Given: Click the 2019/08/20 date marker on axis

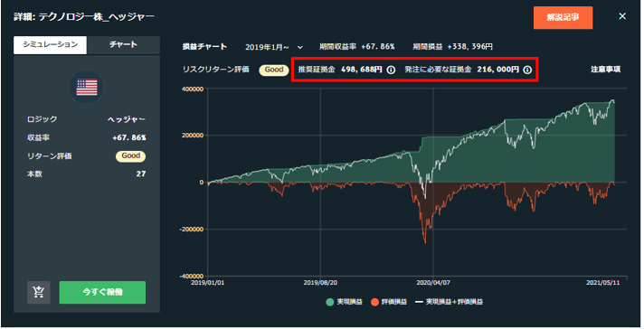Looking at the screenshot, I should 320,283.
